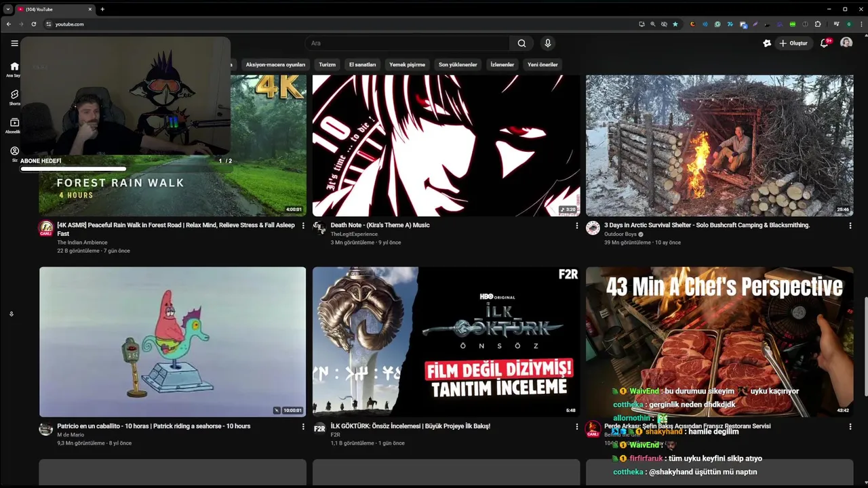
Task: Start voice search with the microphone icon
Action: click(x=548, y=43)
